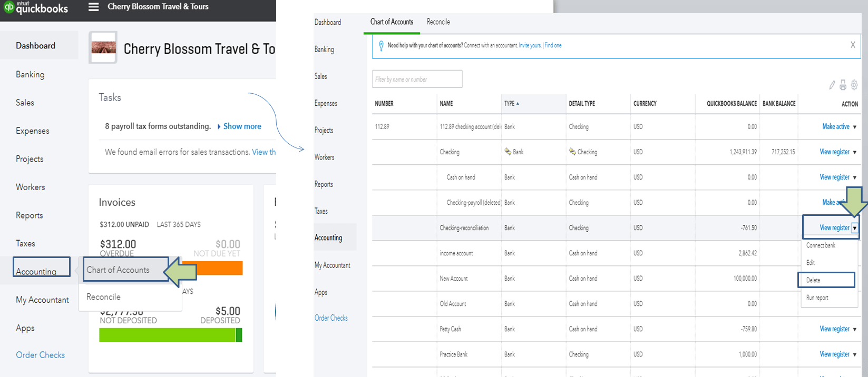Click View register for the Checking account
Image resolution: width=868 pixels, height=377 pixels.
pyautogui.click(x=834, y=152)
